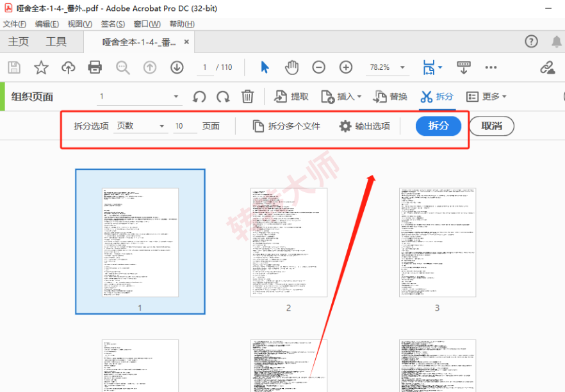Select the first thumbnail in second row
Image resolution: width=565 pixels, height=392 pixels.
[x=140, y=366]
